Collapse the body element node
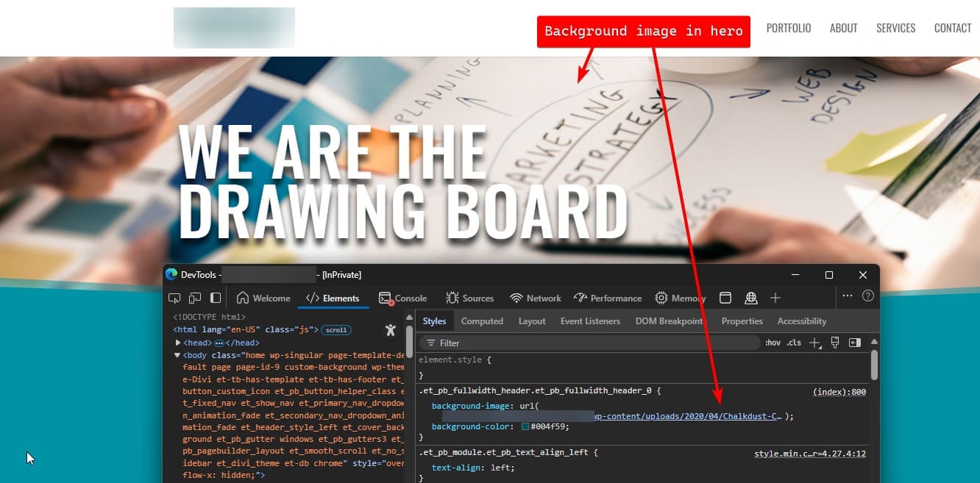Screen dimensions: 980x483 click(177, 355)
